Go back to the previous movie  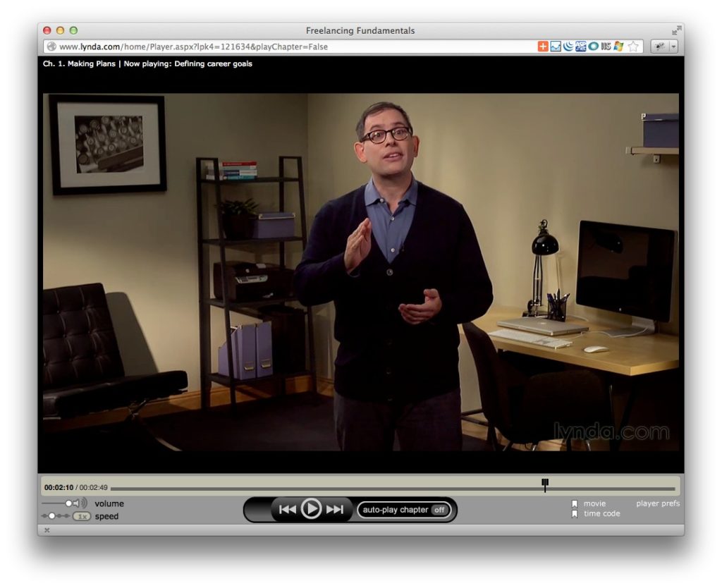point(287,510)
